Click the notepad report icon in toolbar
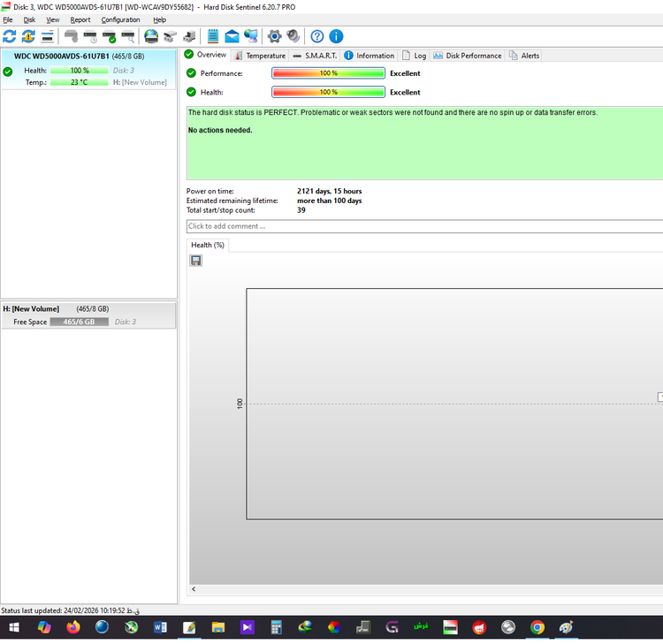663x644 pixels. (x=213, y=36)
